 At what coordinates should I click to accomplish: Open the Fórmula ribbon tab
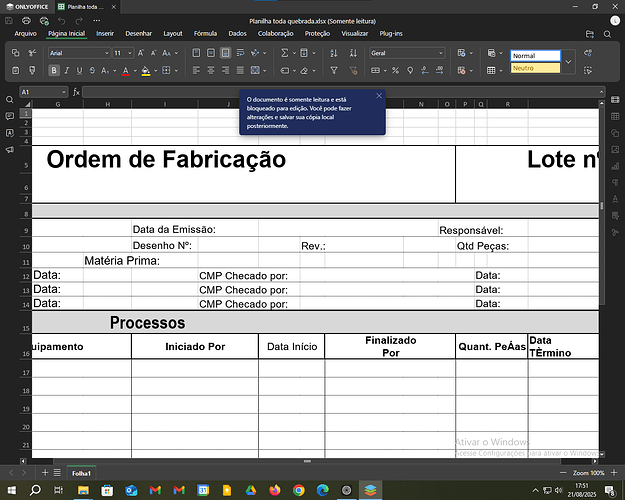point(205,33)
